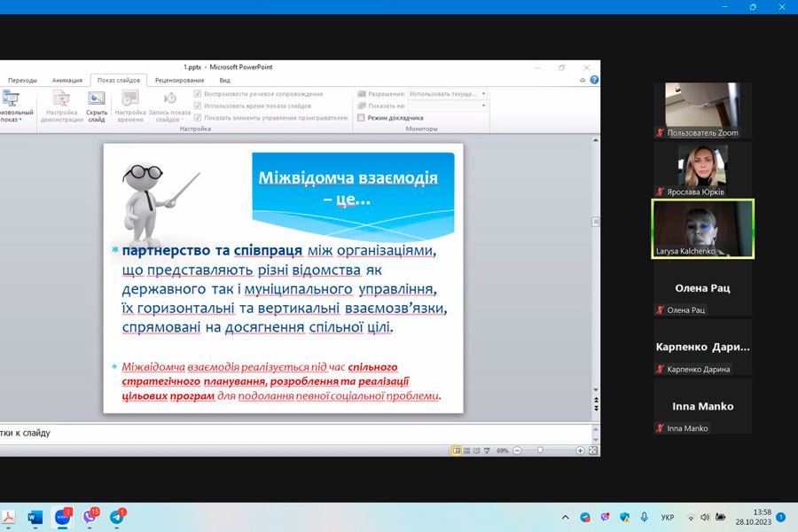Open Настройка демонстрации slide show setup
The image size is (798, 532).
(61, 106)
